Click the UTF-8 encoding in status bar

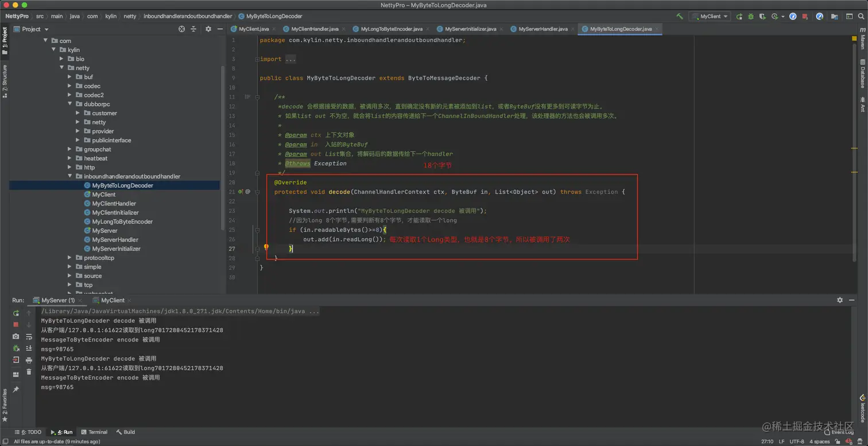(797, 441)
